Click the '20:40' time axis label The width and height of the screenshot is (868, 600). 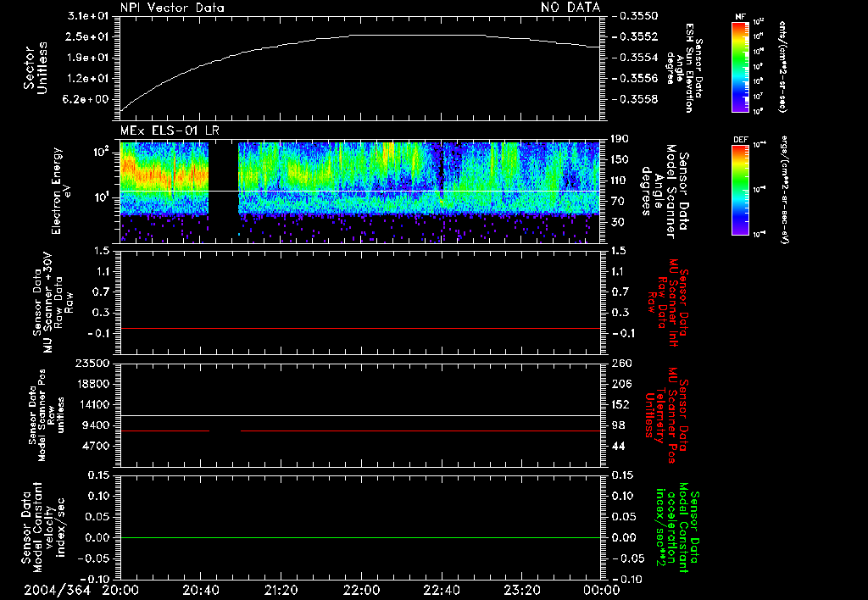coord(200,590)
